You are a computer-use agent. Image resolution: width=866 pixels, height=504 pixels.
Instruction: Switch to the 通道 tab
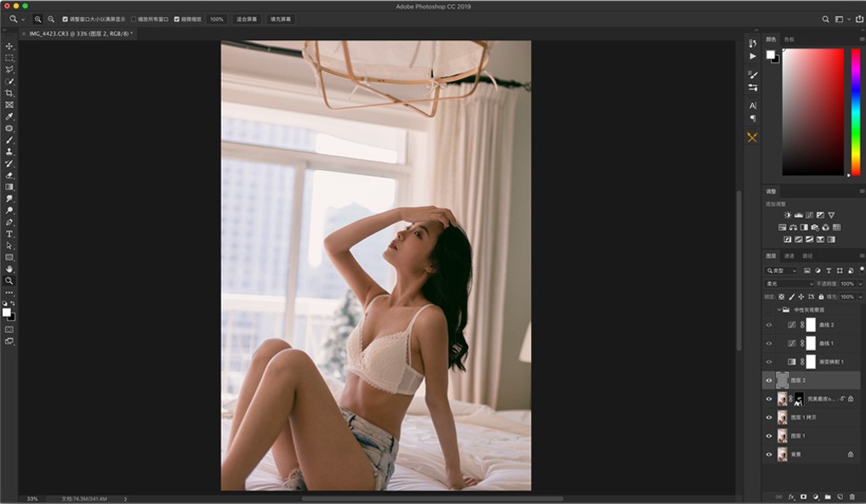pos(789,256)
